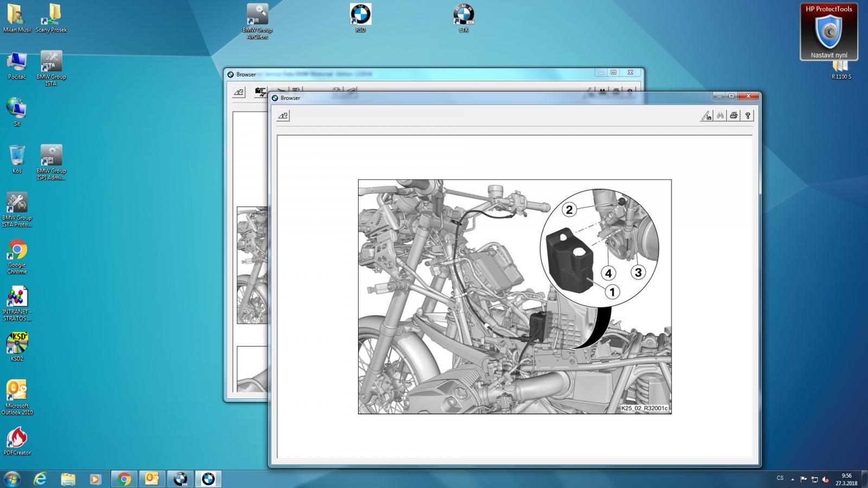Open the ETK desktop shortcut
This screenshot has width=868, height=488.
[463, 17]
